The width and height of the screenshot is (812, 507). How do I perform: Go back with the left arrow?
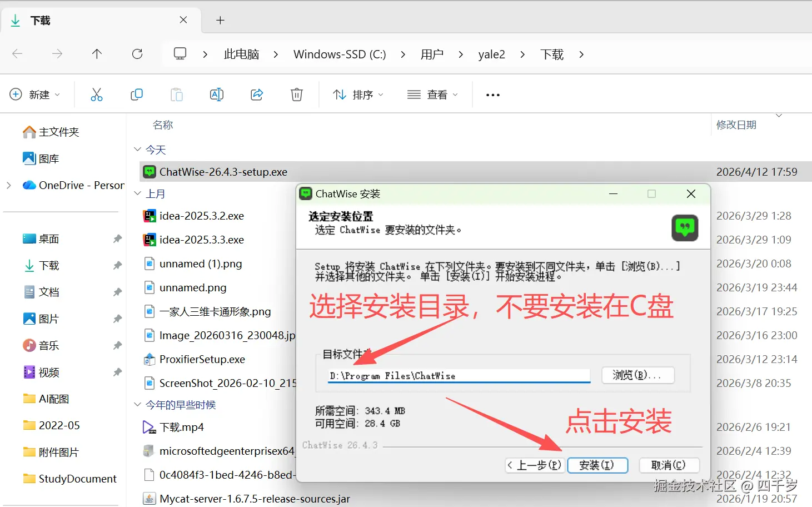pyautogui.click(x=17, y=54)
